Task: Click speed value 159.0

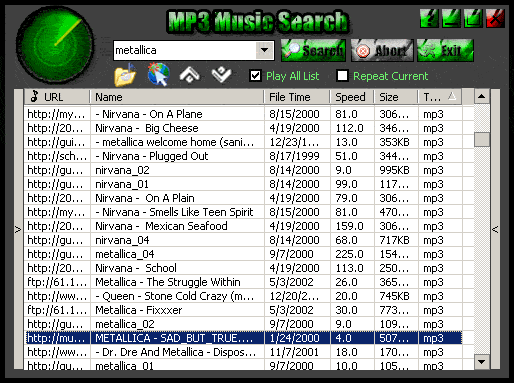Action: 349,226
